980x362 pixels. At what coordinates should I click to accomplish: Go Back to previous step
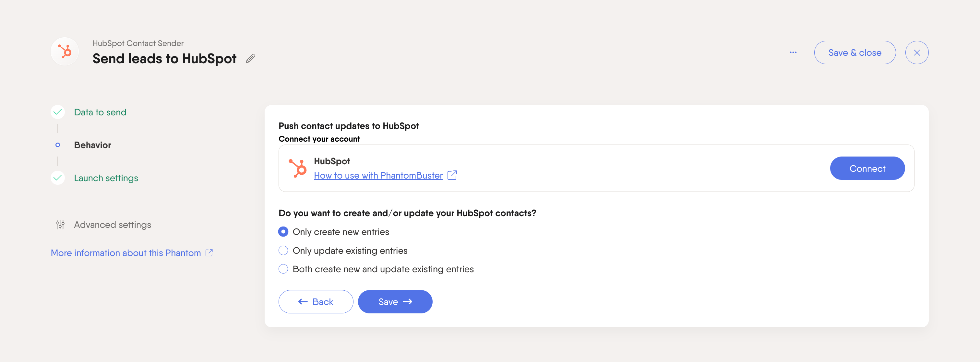pos(316,301)
